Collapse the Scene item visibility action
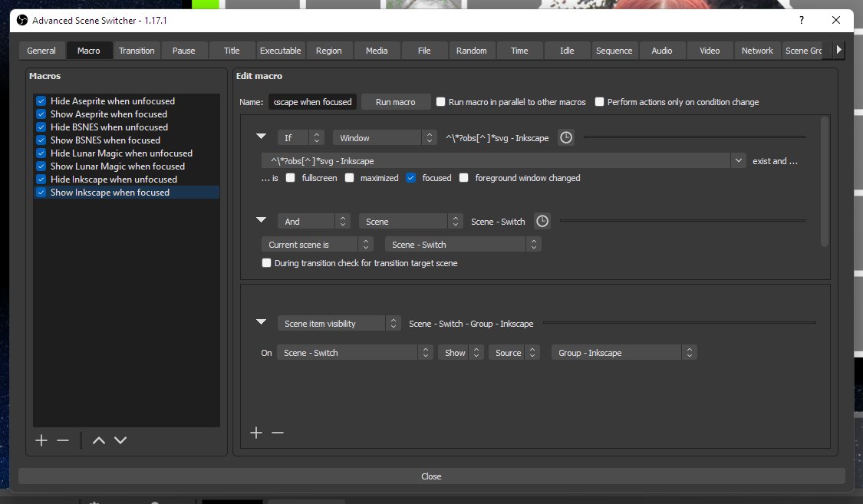 [262, 322]
